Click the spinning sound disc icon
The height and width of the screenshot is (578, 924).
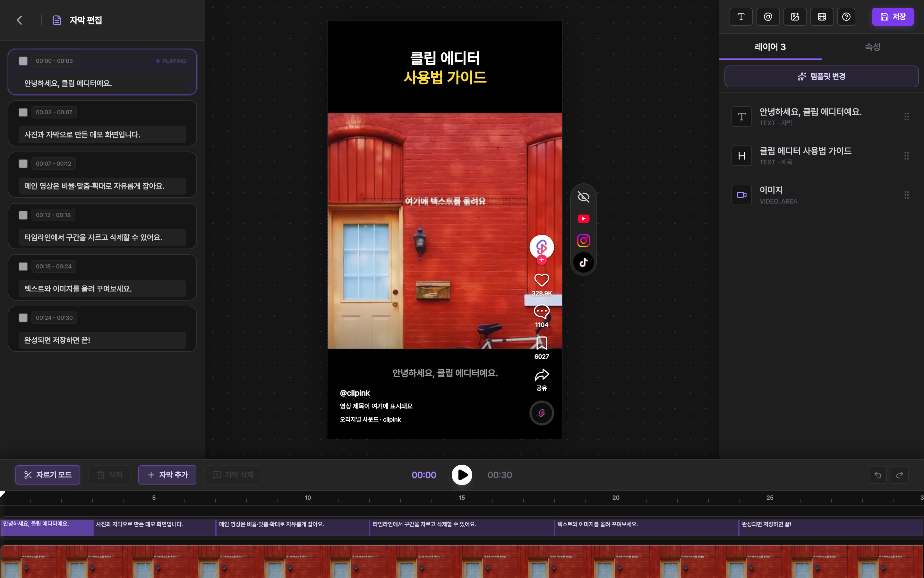542,413
